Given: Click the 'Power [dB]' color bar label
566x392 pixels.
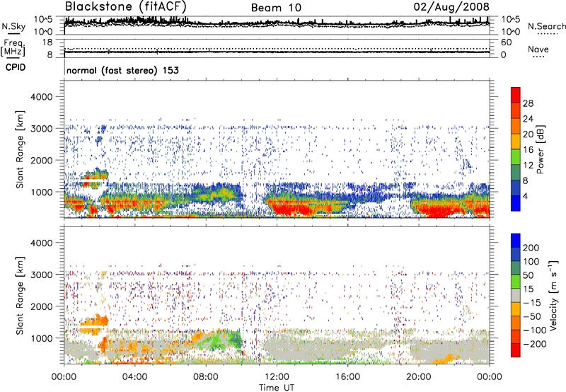Looking at the screenshot, I should 540,149.
